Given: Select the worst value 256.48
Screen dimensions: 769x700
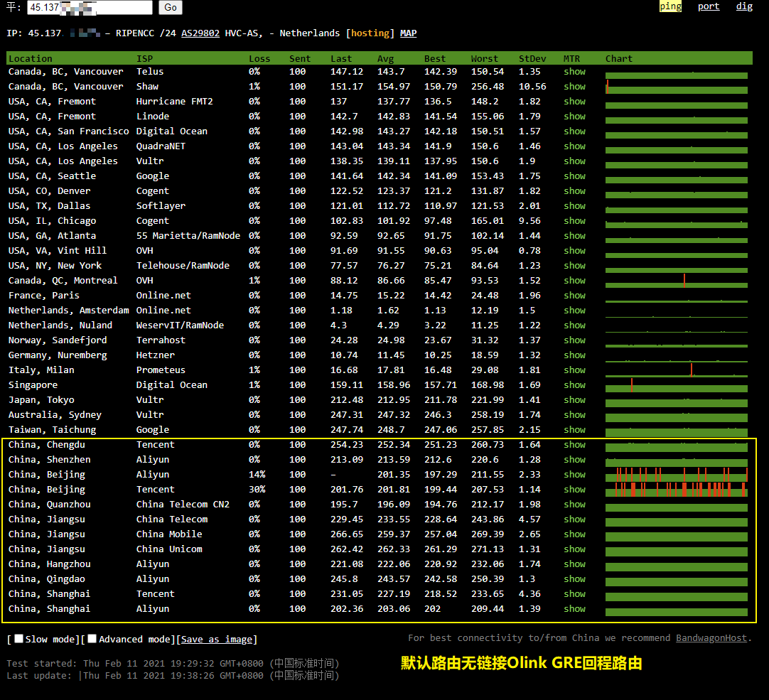Looking at the screenshot, I should click(x=488, y=86).
